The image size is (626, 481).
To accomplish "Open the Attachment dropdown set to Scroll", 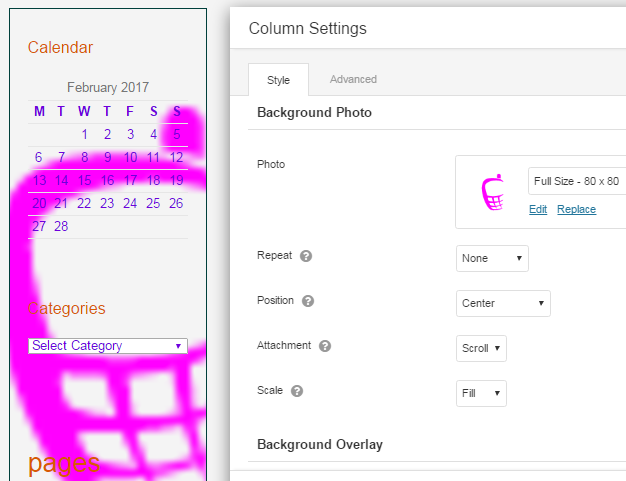I will 481,348.
